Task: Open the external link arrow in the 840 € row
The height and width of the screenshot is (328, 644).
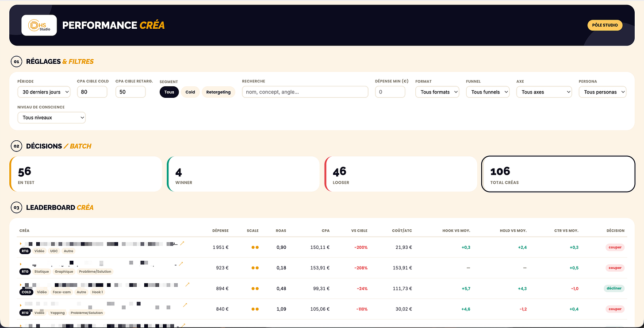Action: click(x=185, y=305)
